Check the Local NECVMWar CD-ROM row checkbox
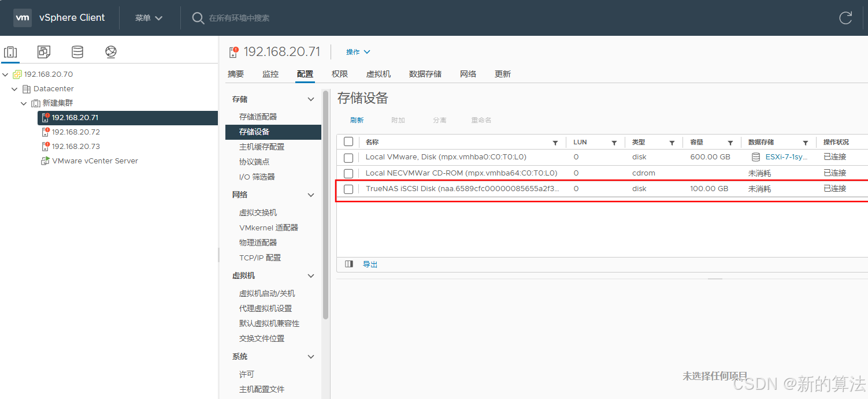This screenshot has width=868, height=399. coord(348,173)
